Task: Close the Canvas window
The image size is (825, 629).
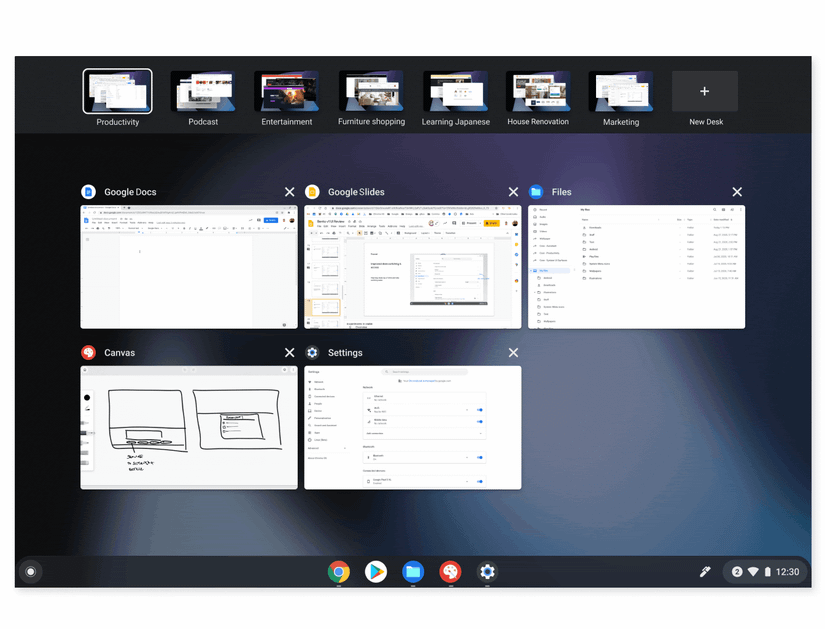Action: 290,352
